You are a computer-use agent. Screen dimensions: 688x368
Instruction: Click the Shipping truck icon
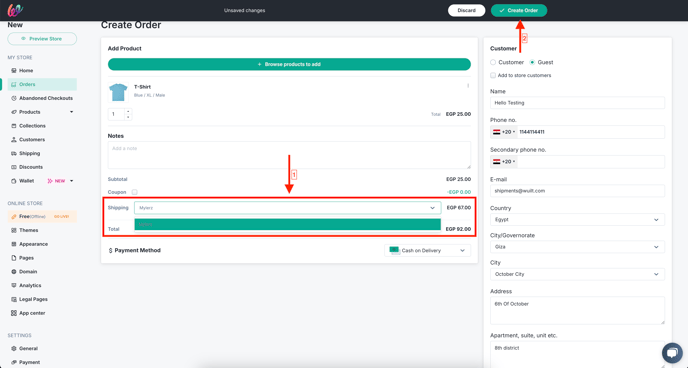[x=14, y=154]
